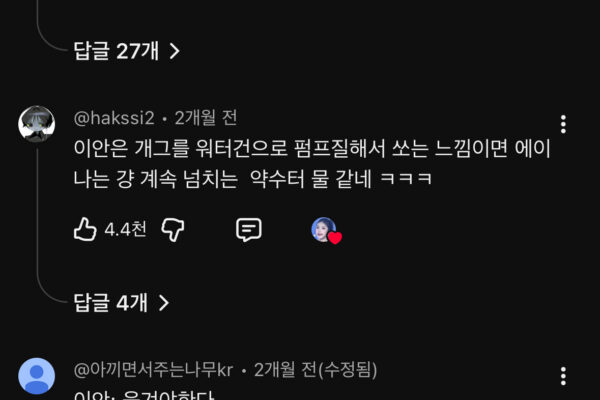This screenshot has width=600, height=400.
Task: Tap the reply speech bubble icon
Action: [249, 230]
